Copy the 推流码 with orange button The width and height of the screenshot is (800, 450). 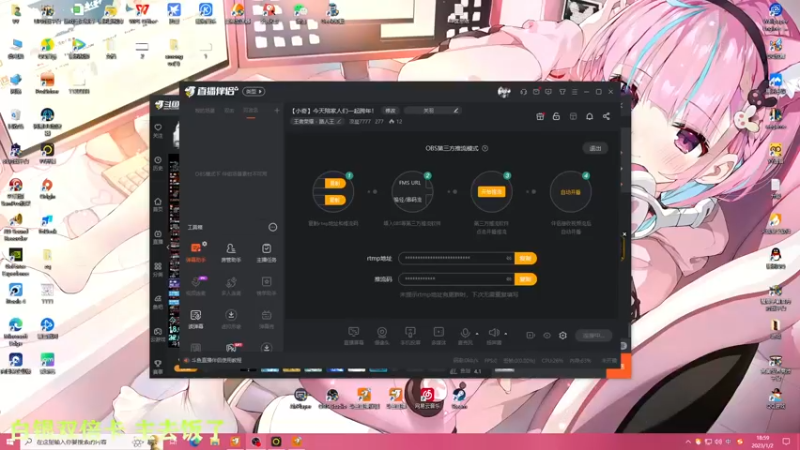[526, 279]
